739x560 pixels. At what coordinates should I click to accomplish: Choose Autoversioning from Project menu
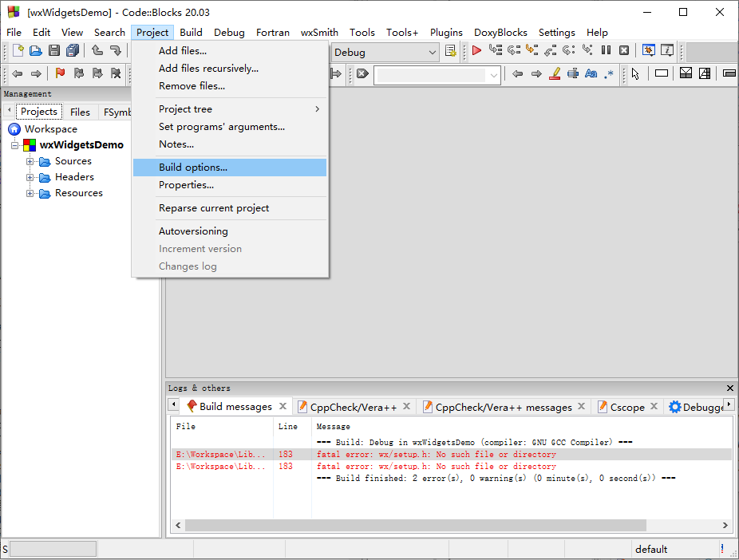(230, 231)
